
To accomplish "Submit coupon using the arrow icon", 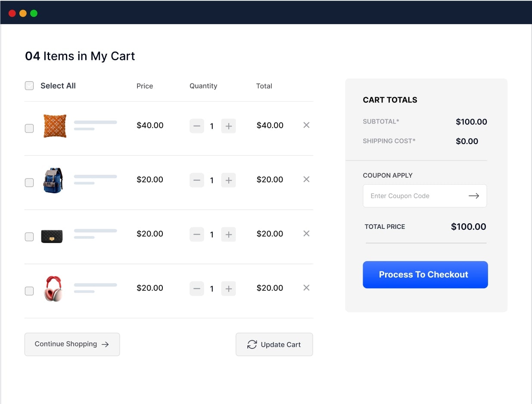I will click(x=474, y=196).
